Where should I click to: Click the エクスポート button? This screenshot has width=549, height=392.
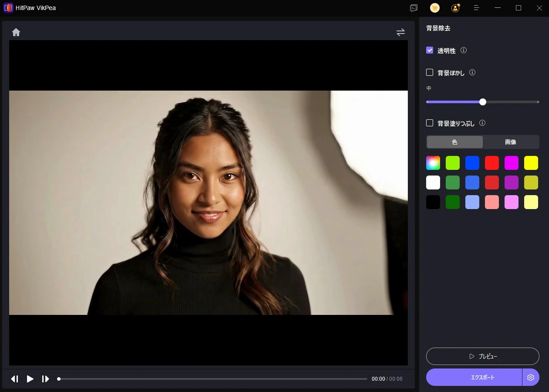pyautogui.click(x=474, y=377)
